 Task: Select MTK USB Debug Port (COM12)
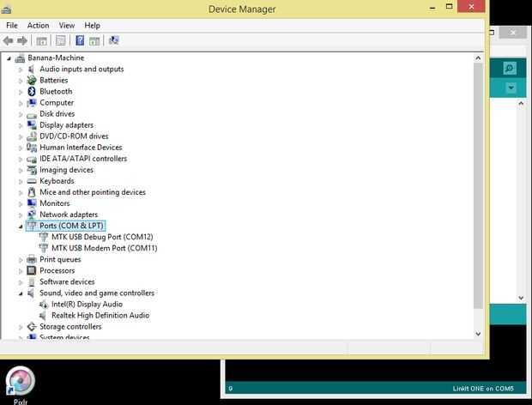pyautogui.click(x=102, y=237)
